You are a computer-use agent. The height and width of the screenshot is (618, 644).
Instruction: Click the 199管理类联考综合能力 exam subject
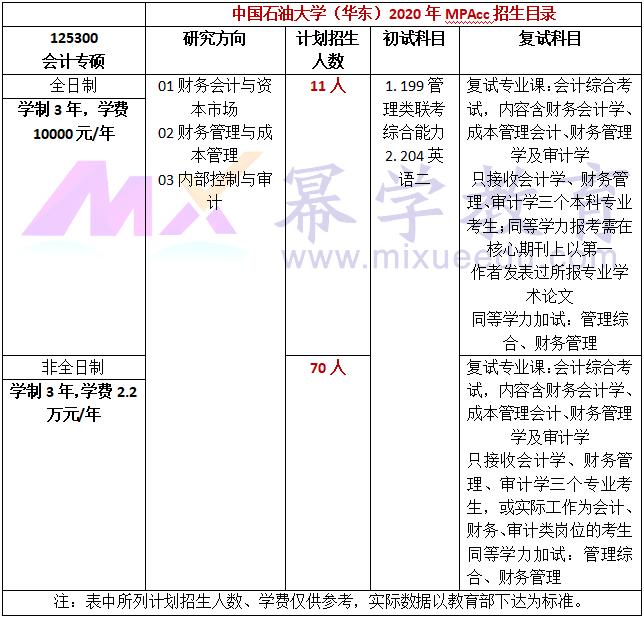(414, 108)
